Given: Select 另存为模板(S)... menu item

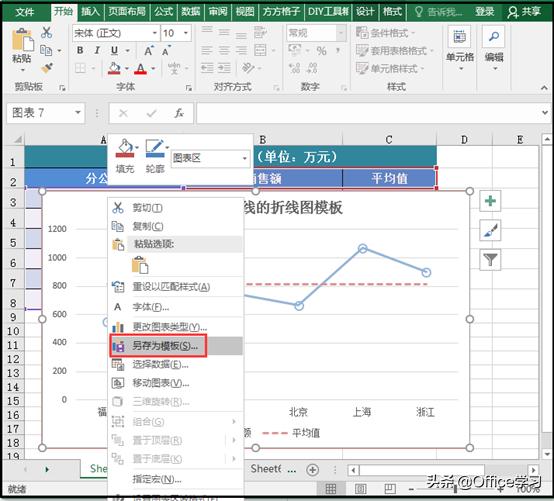Looking at the screenshot, I should click(176, 346).
